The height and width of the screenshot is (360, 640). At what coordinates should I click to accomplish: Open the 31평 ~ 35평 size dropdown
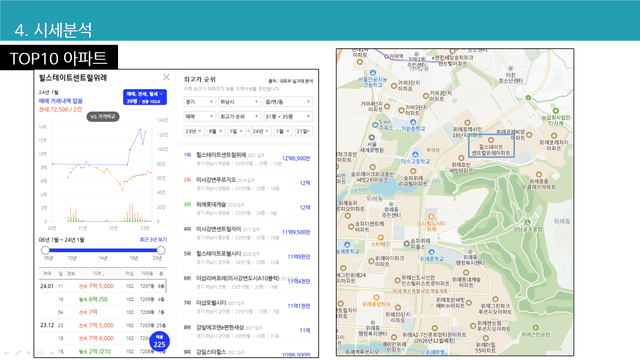click(x=288, y=117)
